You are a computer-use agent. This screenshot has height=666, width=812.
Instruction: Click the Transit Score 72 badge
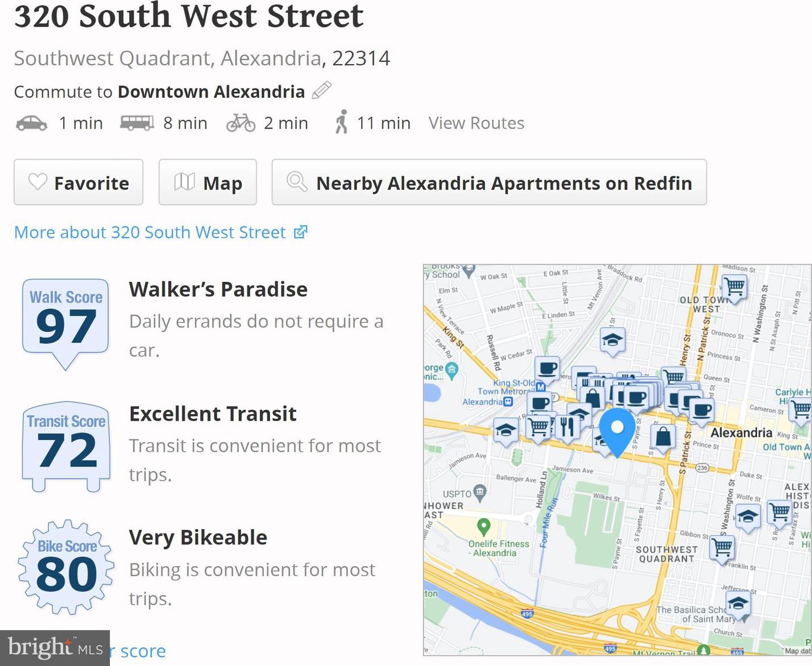pyautogui.click(x=67, y=446)
